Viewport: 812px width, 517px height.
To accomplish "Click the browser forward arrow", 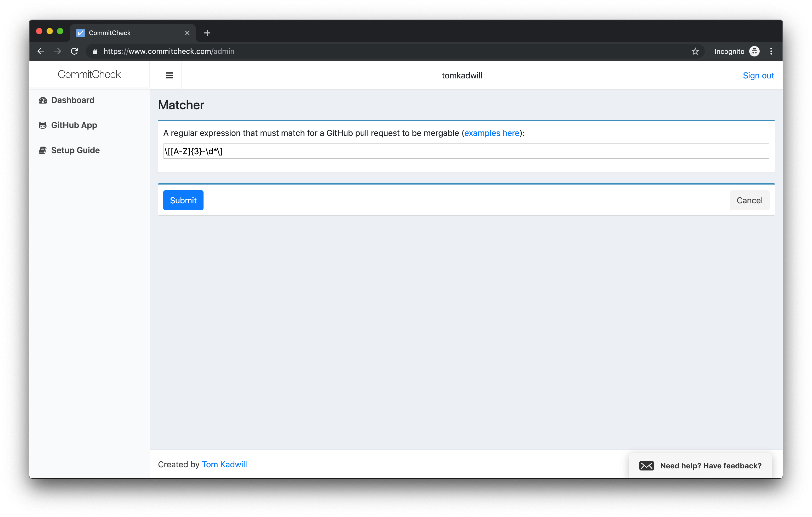I will tap(58, 51).
